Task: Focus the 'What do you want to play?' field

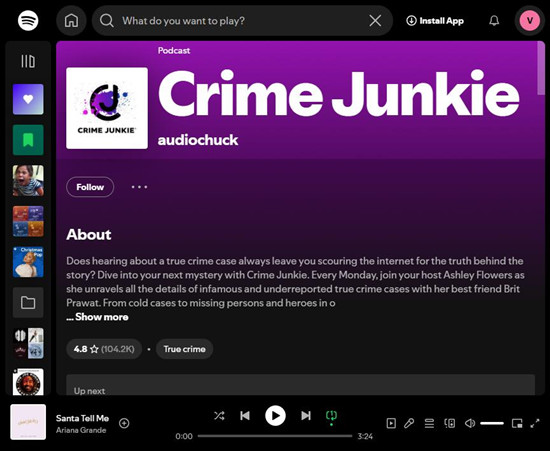Action: click(x=242, y=21)
